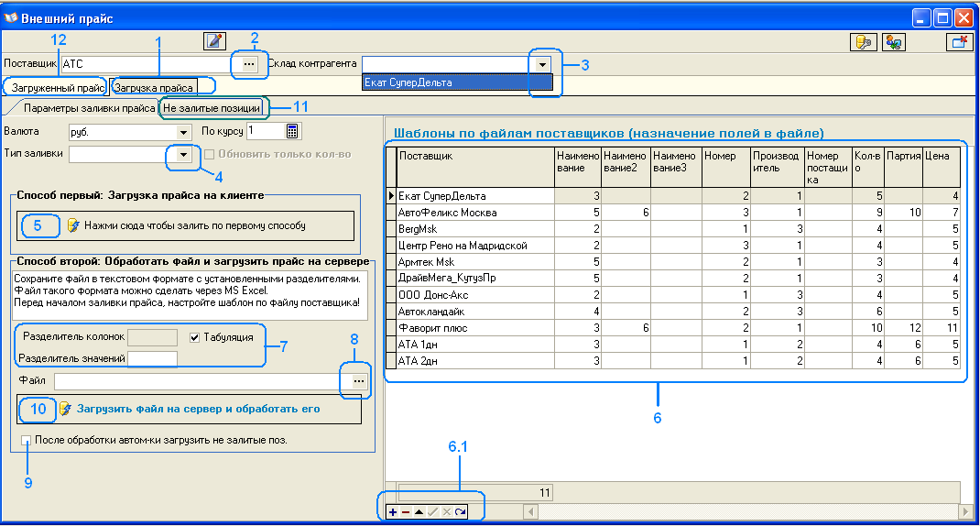Add a new template row with plus icon

coord(393,511)
